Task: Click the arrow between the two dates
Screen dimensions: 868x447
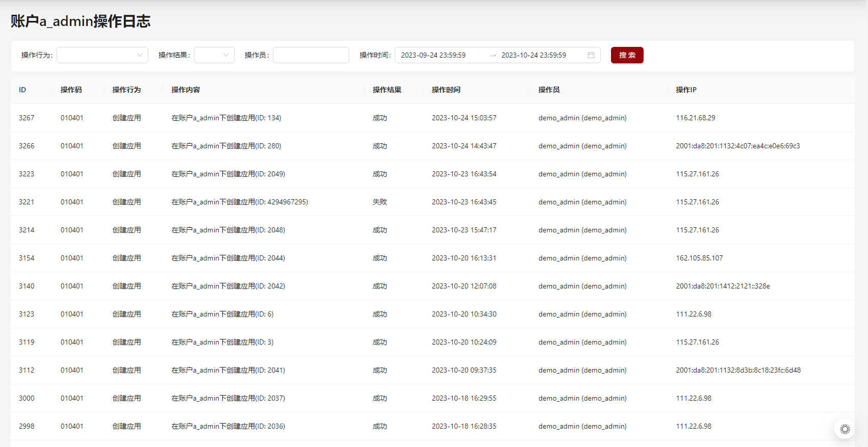Action: click(493, 55)
